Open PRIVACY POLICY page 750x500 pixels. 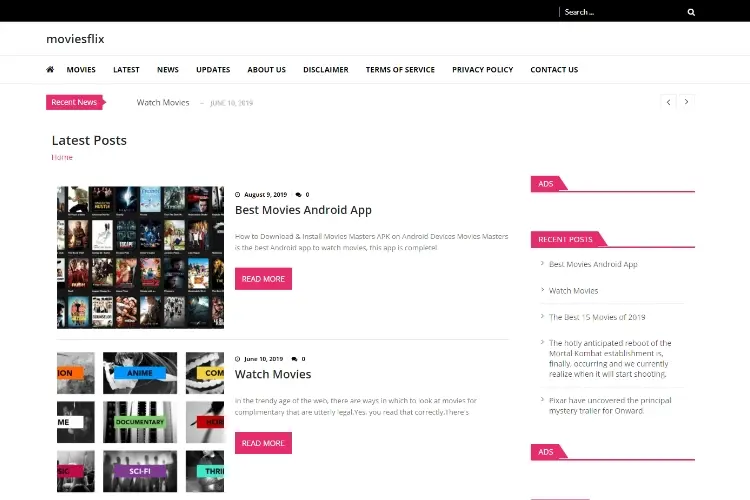coord(483,69)
